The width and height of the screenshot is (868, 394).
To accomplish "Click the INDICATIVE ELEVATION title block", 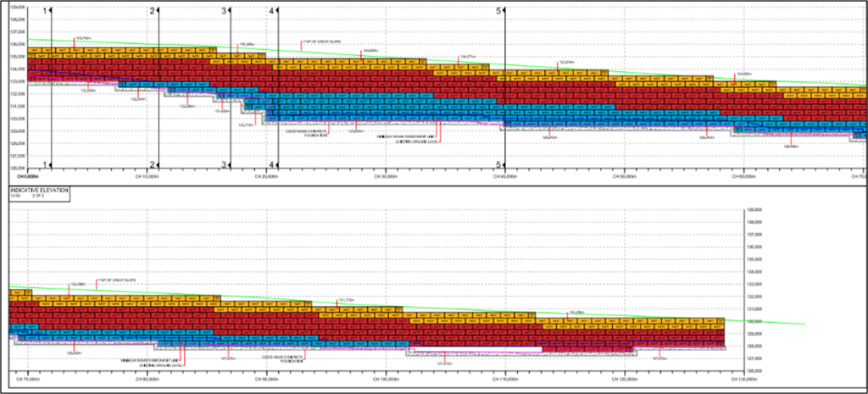I will [x=39, y=193].
